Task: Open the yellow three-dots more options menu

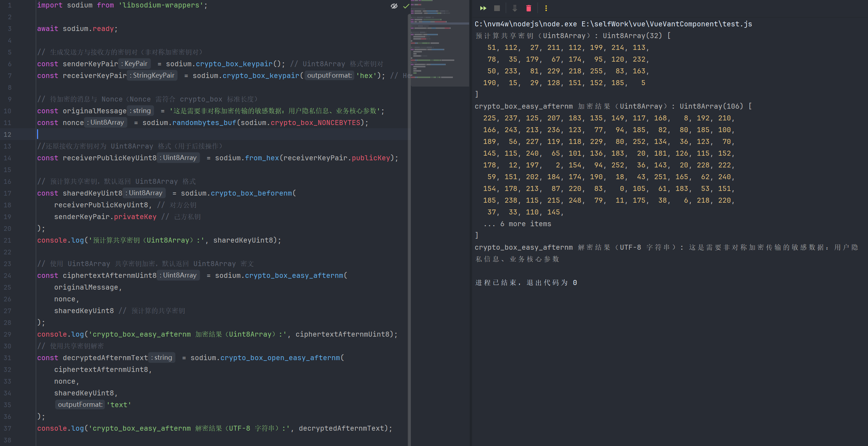Action: pos(546,8)
